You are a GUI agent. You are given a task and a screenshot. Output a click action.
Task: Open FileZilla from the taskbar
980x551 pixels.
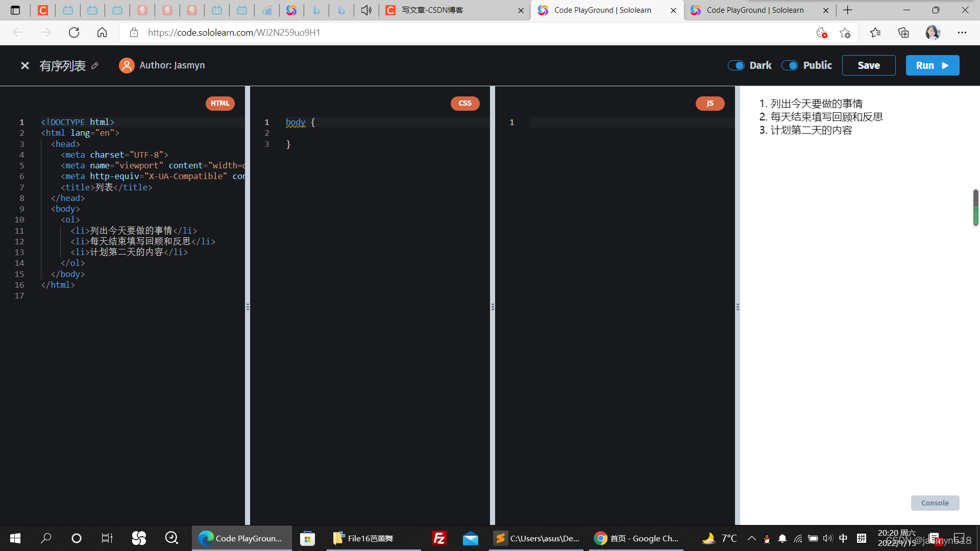(x=439, y=538)
